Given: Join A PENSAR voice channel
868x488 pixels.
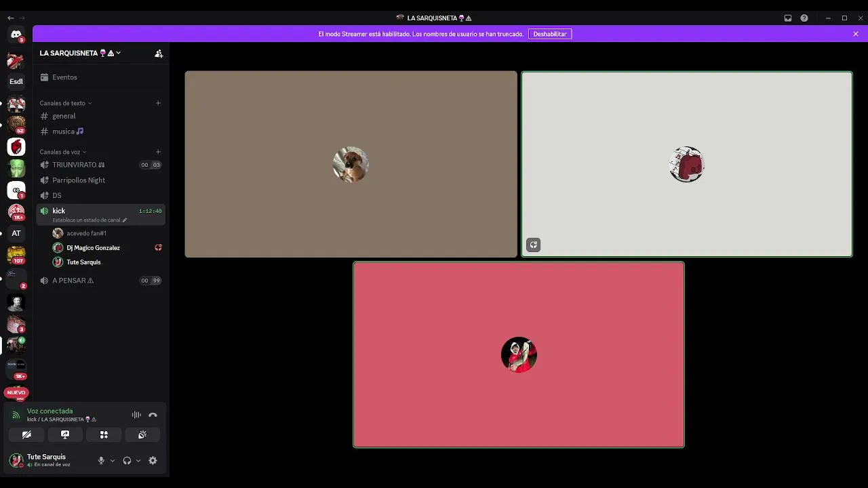Looking at the screenshot, I should click(100, 281).
